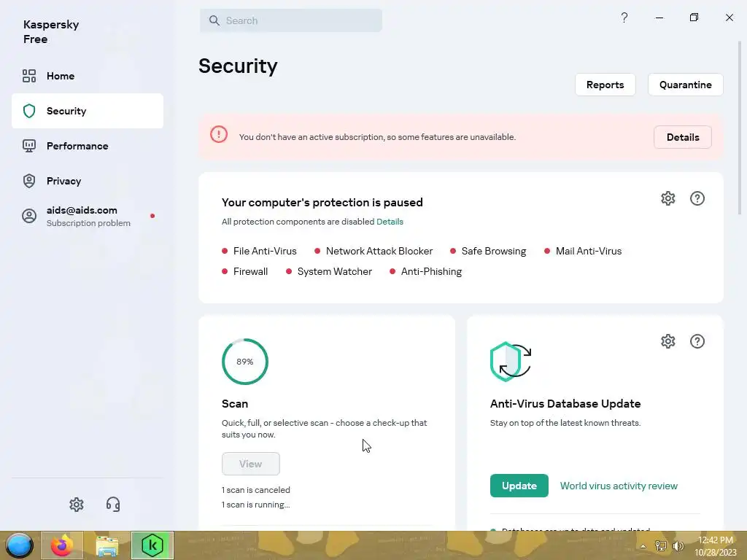
Task: Click the network tray icon
Action: coord(661,545)
